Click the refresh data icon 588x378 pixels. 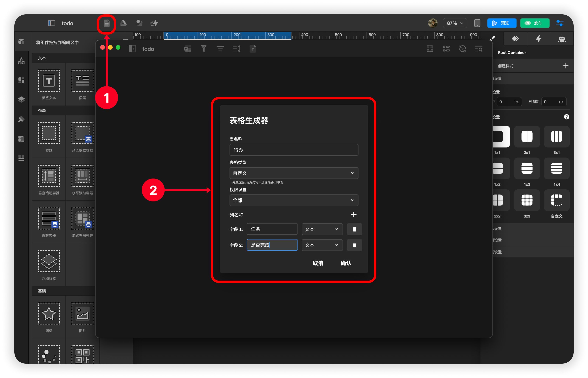[462, 49]
